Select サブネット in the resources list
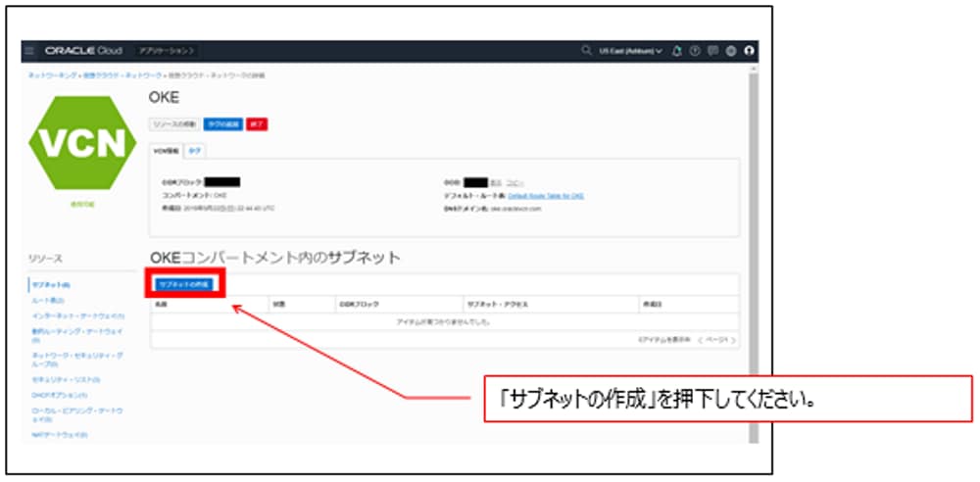980x482 pixels. pos(49,285)
